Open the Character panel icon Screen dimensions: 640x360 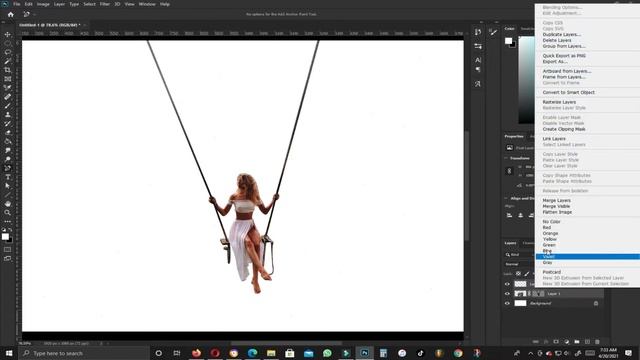click(x=478, y=60)
